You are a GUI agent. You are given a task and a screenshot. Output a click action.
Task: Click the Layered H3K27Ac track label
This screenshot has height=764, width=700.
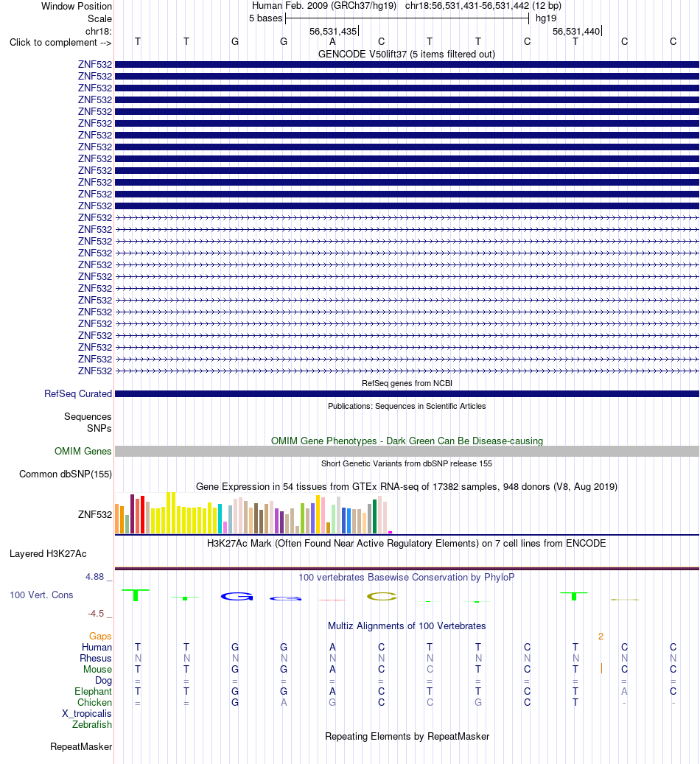point(48,553)
